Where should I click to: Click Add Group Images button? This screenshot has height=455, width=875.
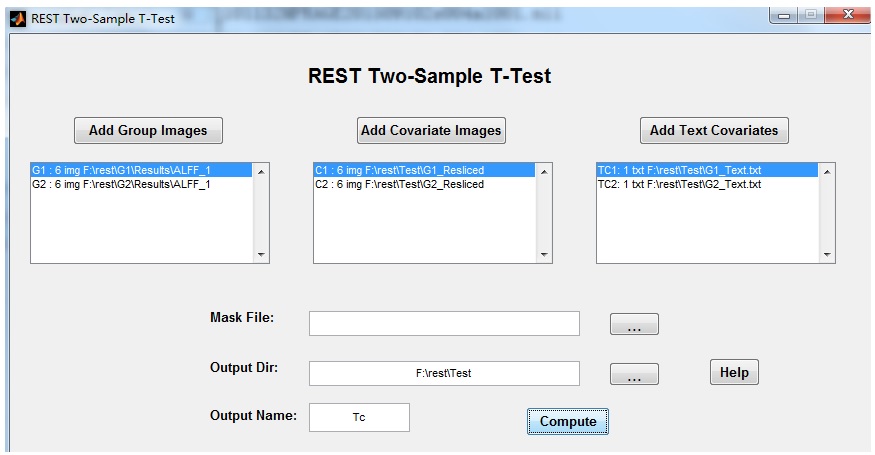148,131
